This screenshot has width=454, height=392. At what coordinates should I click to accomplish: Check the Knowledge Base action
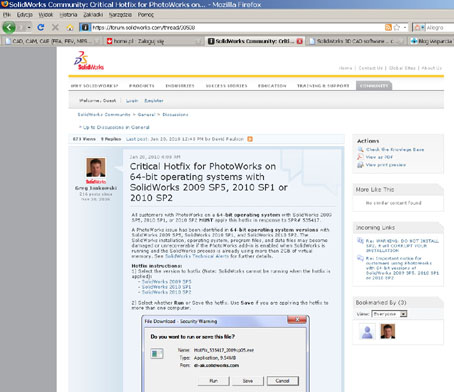395,150
